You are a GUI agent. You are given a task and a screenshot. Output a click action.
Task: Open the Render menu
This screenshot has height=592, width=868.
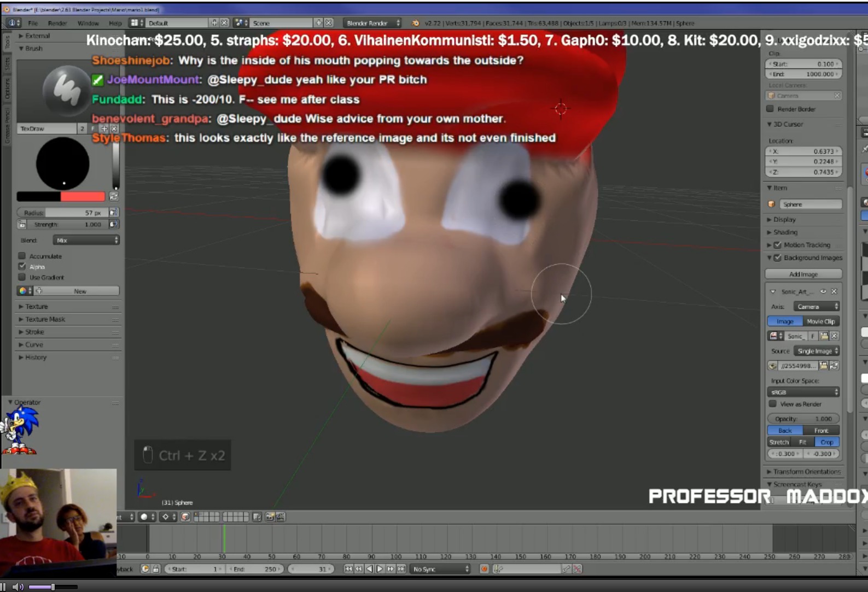pos(57,23)
